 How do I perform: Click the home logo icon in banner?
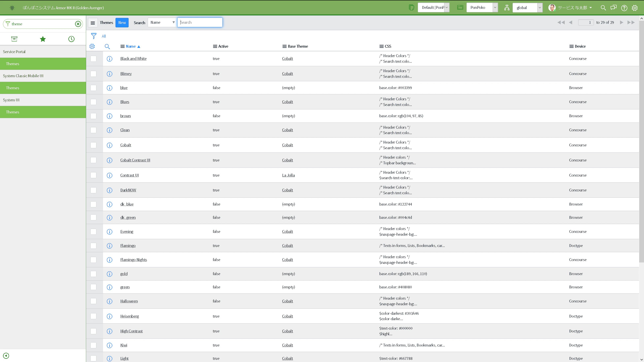coord(12,8)
